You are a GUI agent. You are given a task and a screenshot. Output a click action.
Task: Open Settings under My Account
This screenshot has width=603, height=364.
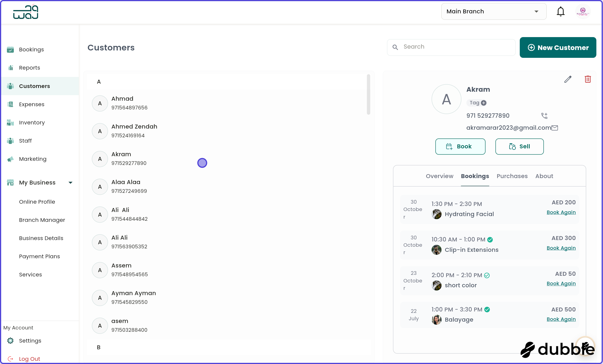point(30,341)
